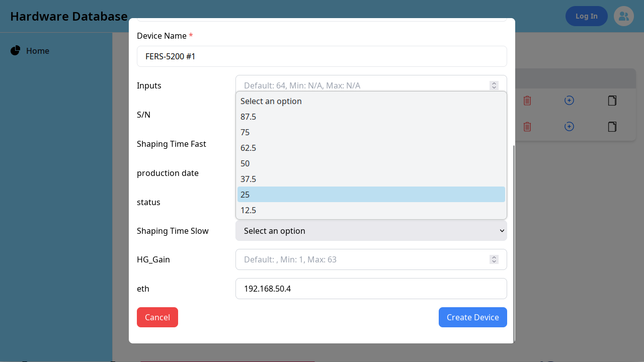The width and height of the screenshot is (644, 362).
Task: Choose 50 from the open list
Action: (x=371, y=163)
